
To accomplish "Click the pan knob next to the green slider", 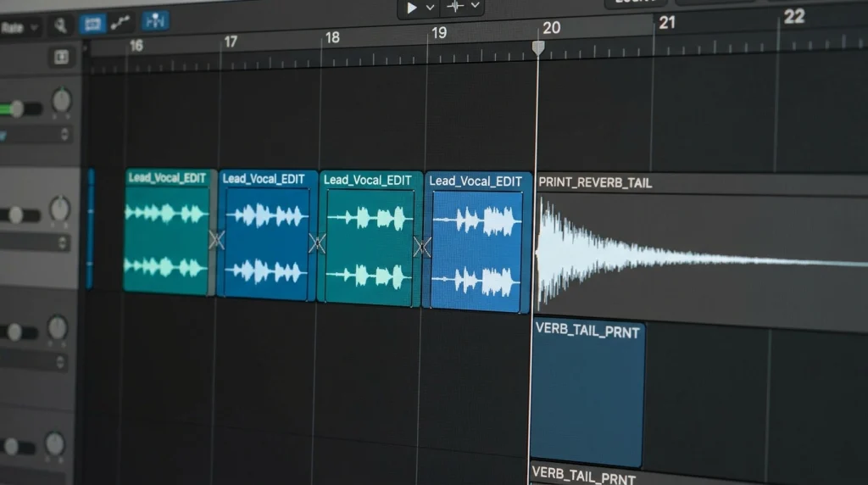I will [x=61, y=100].
